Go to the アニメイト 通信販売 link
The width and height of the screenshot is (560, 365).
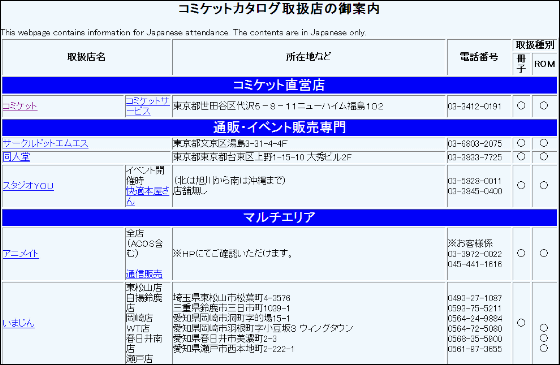pyautogui.click(x=144, y=274)
